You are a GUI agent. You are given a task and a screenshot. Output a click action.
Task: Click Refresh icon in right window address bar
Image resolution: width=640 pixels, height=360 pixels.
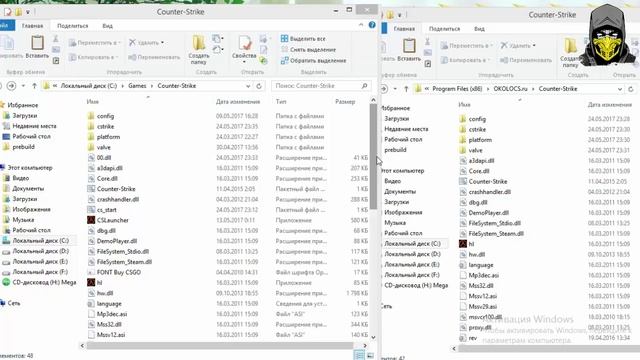(x=631, y=89)
